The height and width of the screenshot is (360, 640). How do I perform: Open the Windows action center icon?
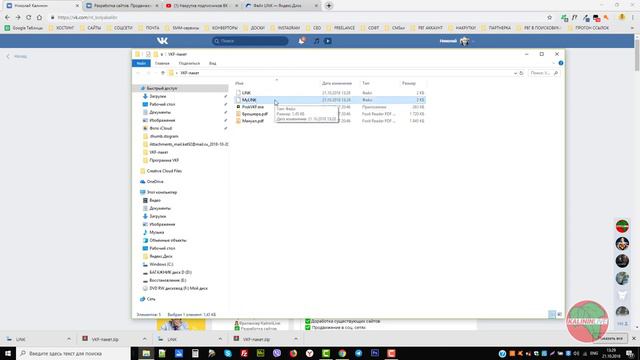630,353
